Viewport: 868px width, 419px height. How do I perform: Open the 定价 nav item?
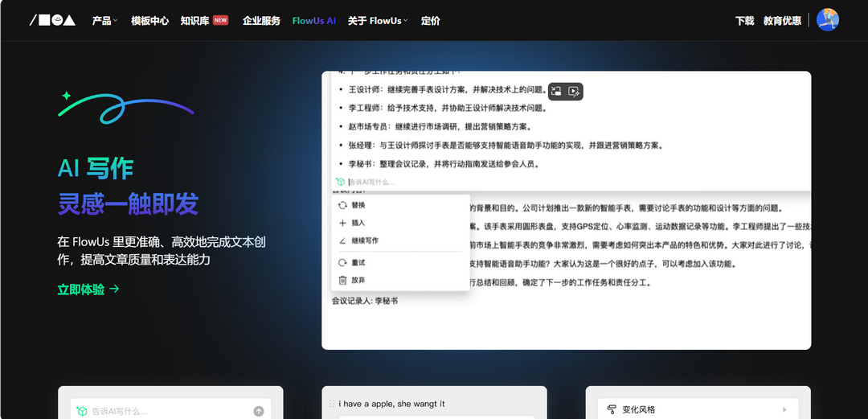pyautogui.click(x=431, y=20)
